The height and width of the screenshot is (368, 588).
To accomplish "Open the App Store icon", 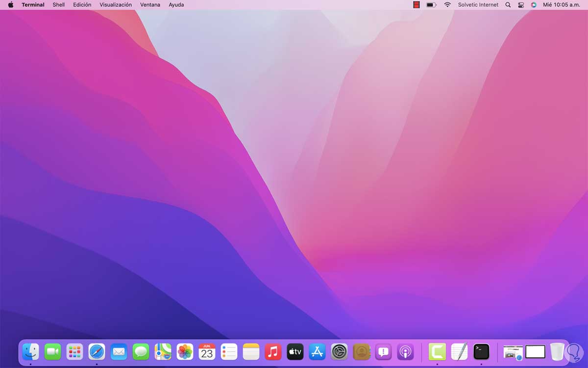I will pyautogui.click(x=317, y=352).
